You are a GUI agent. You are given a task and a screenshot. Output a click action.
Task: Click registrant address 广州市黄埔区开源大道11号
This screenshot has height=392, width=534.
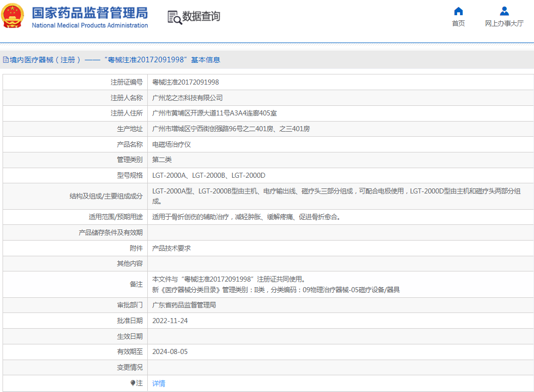tap(215, 113)
